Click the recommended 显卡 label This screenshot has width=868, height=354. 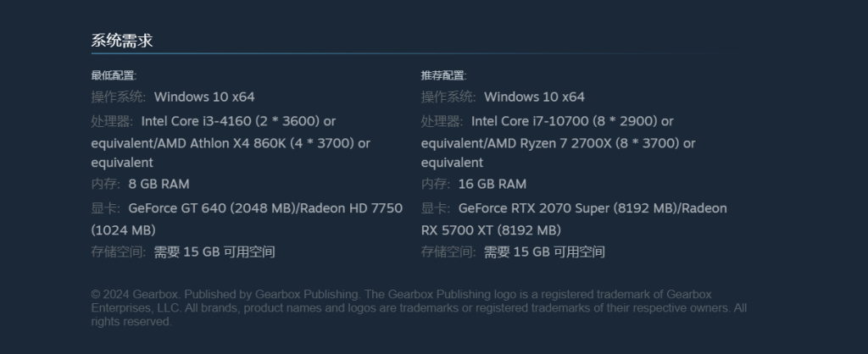(x=437, y=208)
